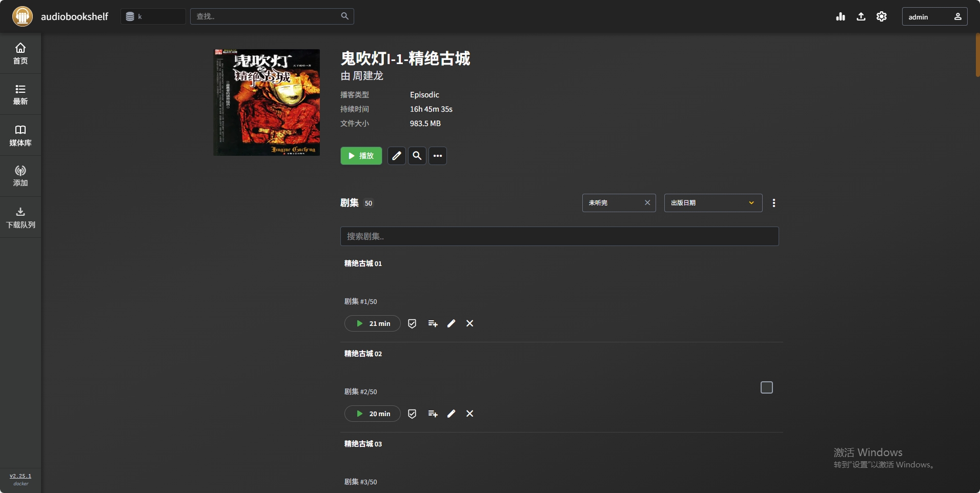
Task: Click the 搜索剧集 search field
Action: (559, 236)
